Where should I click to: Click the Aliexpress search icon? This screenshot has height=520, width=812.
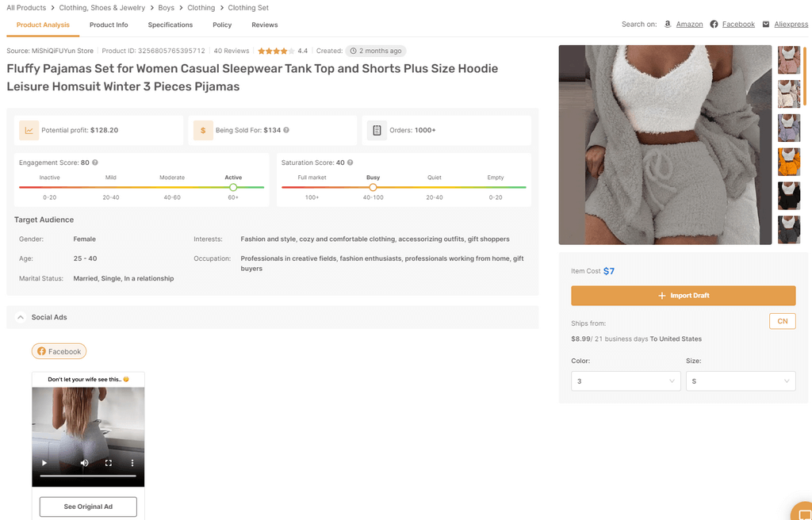pos(764,24)
